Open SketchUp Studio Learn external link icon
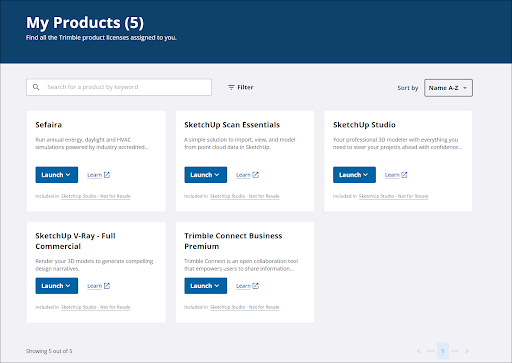 (404, 175)
